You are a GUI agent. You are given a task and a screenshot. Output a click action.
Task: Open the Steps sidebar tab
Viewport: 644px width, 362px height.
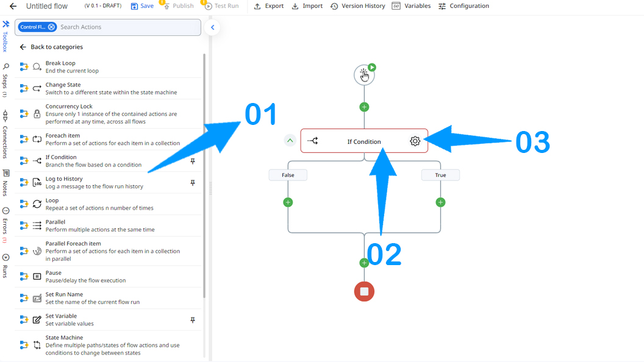tap(5, 80)
